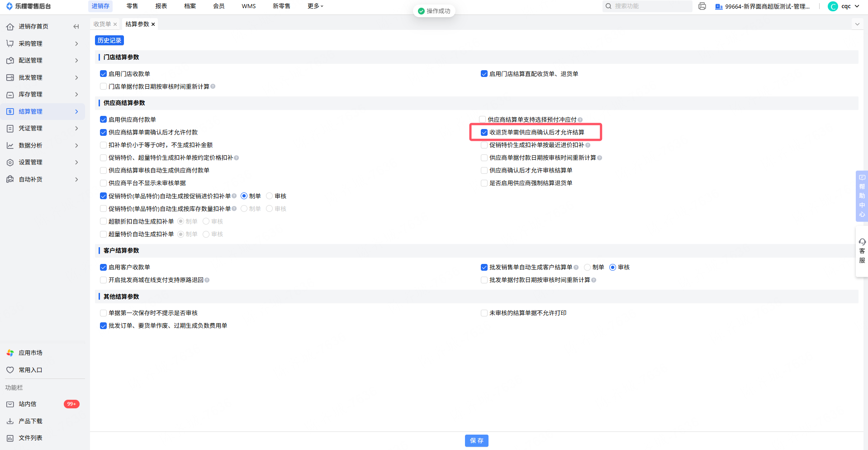Image resolution: width=868 pixels, height=450 pixels.
Task: Open 常用入口 in sidebar
Action: pos(30,370)
